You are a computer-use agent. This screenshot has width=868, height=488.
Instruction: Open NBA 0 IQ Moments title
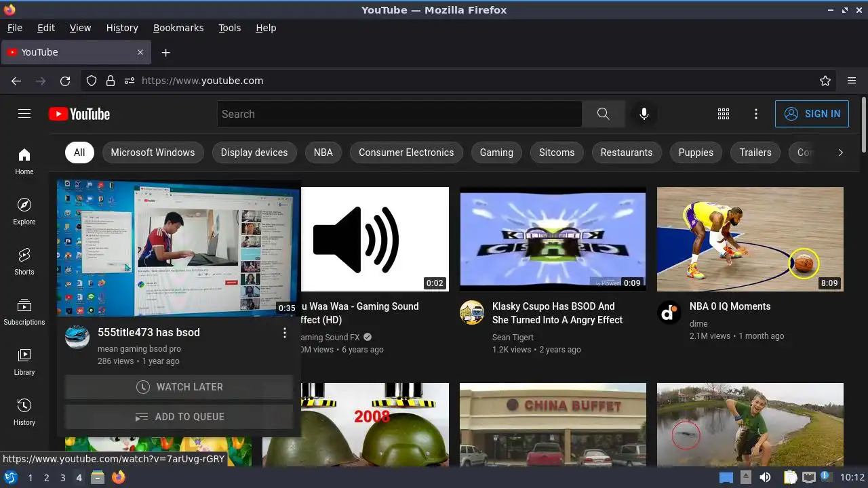tap(730, 306)
